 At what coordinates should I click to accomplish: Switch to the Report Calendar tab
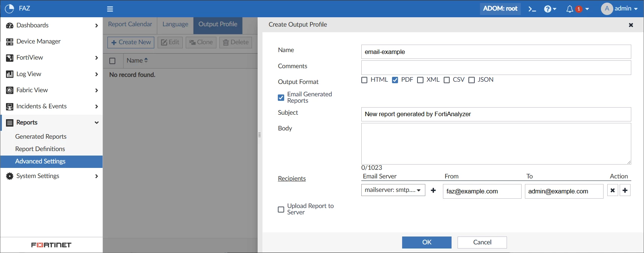pos(130,24)
